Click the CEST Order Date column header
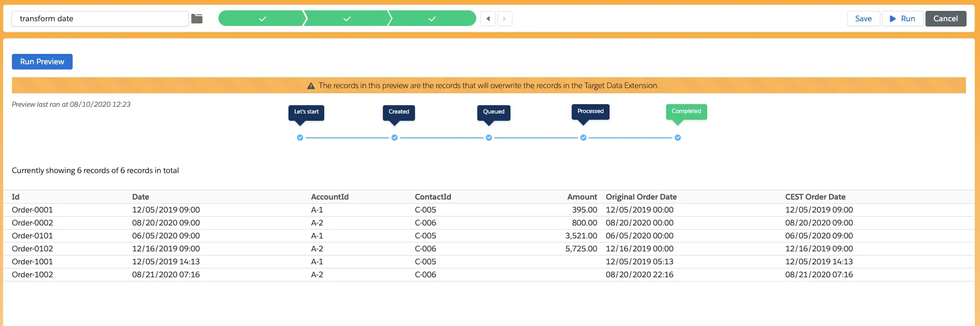This screenshot has height=326, width=980. tap(815, 197)
